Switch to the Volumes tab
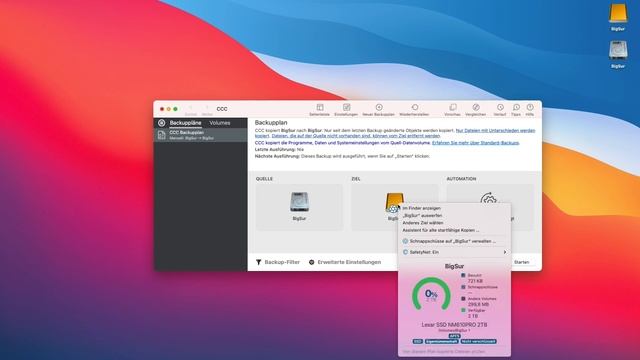The image size is (640, 360). 220,123
